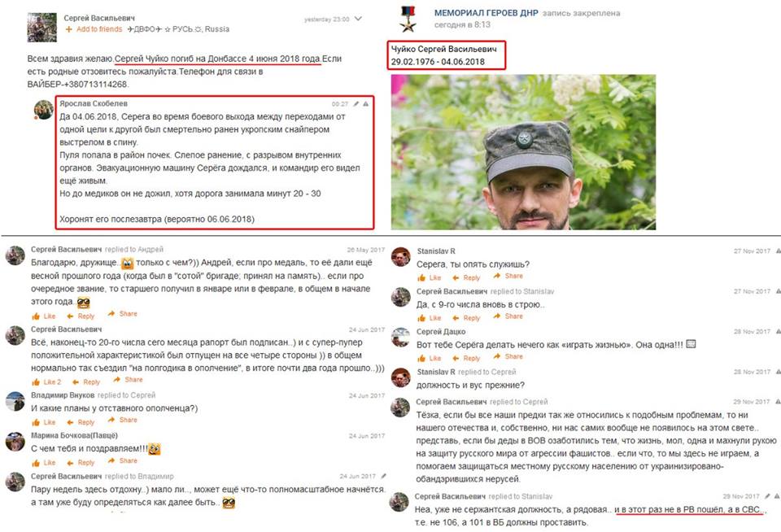The width and height of the screenshot is (781, 532).
Task: Click the soldier photo in memorial post
Action: pyautogui.click(x=523, y=152)
